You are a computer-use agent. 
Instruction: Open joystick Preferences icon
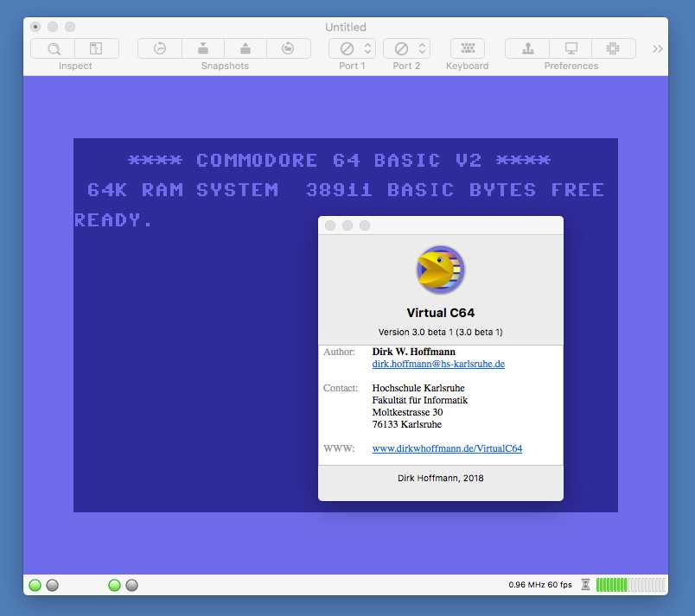527,48
